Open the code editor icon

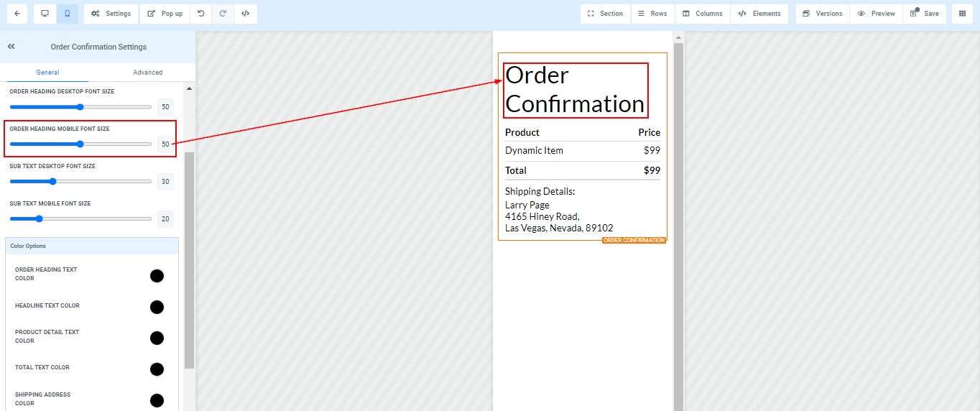(245, 14)
